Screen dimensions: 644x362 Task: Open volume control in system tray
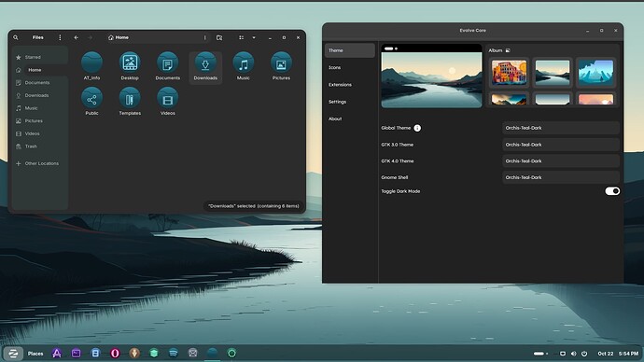click(573, 354)
